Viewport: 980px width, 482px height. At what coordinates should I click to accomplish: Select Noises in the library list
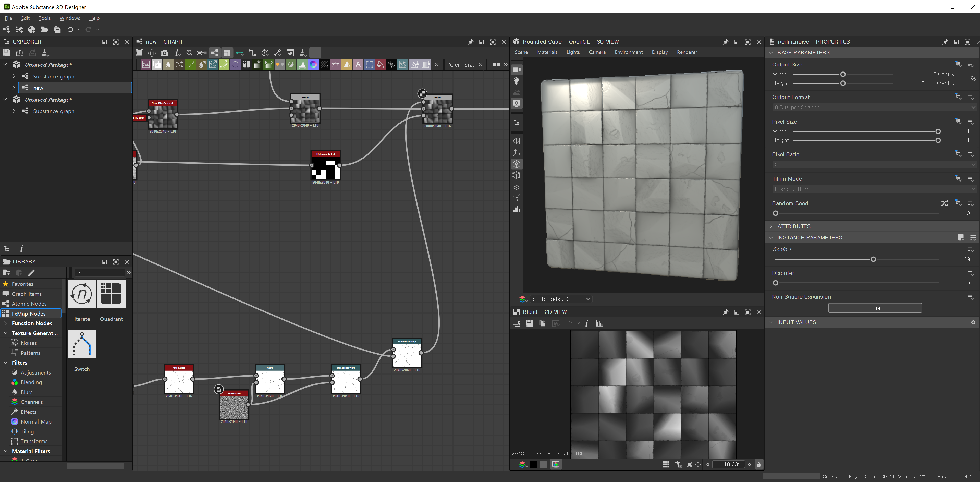pos(29,343)
